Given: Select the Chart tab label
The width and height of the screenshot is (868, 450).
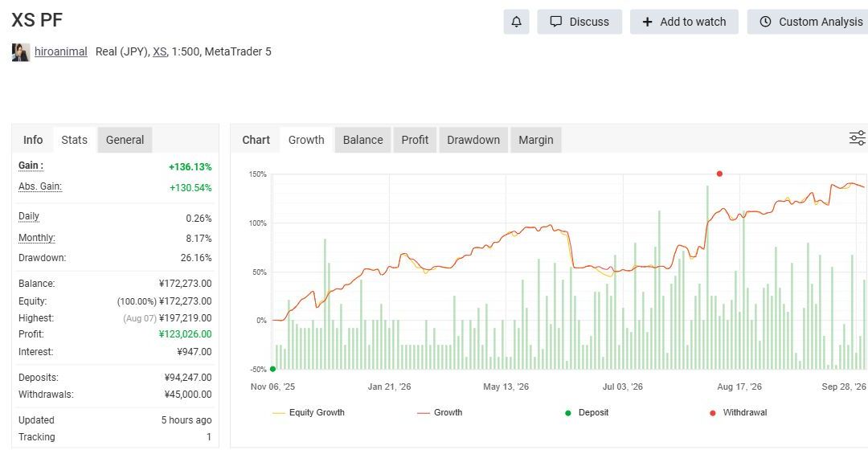Looking at the screenshot, I should [256, 140].
